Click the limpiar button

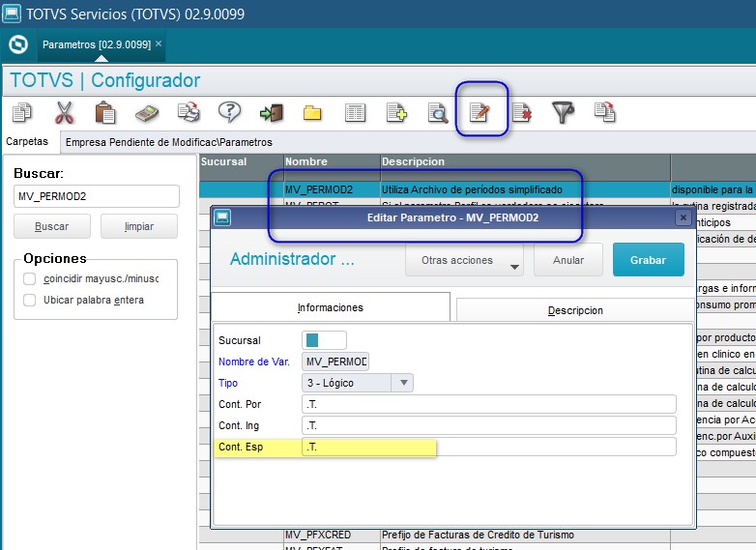[x=139, y=226]
